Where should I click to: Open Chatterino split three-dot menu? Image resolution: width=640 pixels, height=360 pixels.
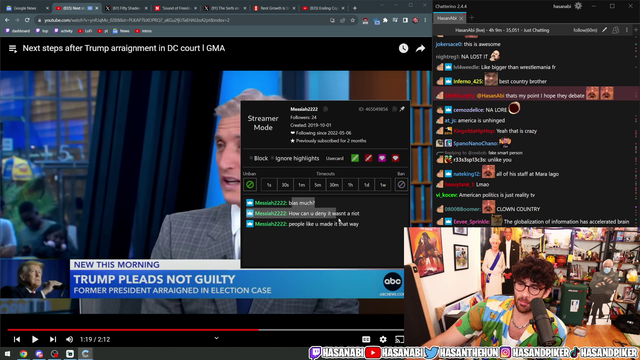[x=627, y=30]
